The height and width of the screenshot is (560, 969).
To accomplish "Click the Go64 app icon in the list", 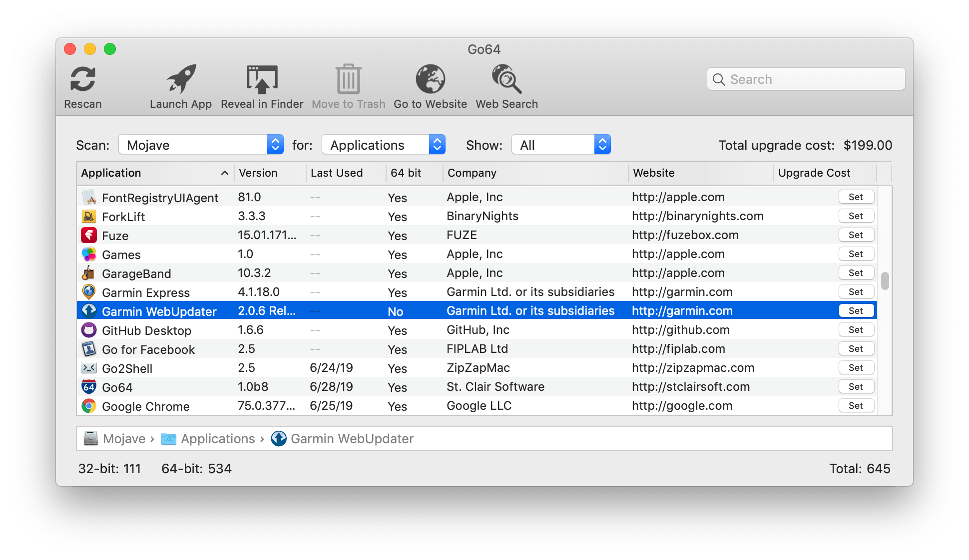I will tap(89, 387).
